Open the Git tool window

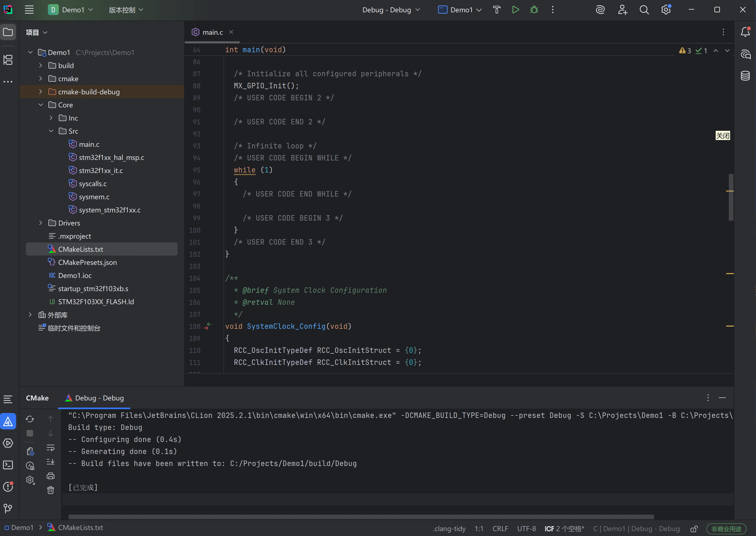point(8,508)
